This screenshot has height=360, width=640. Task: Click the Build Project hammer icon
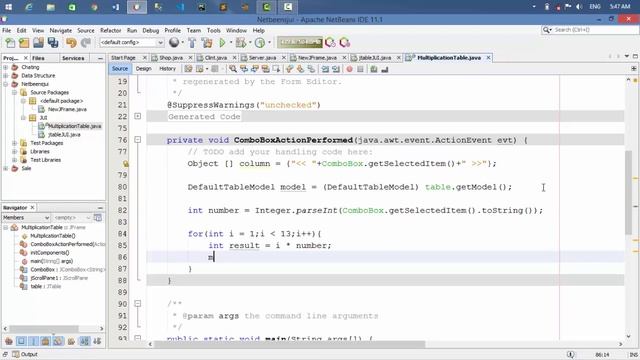point(192,42)
